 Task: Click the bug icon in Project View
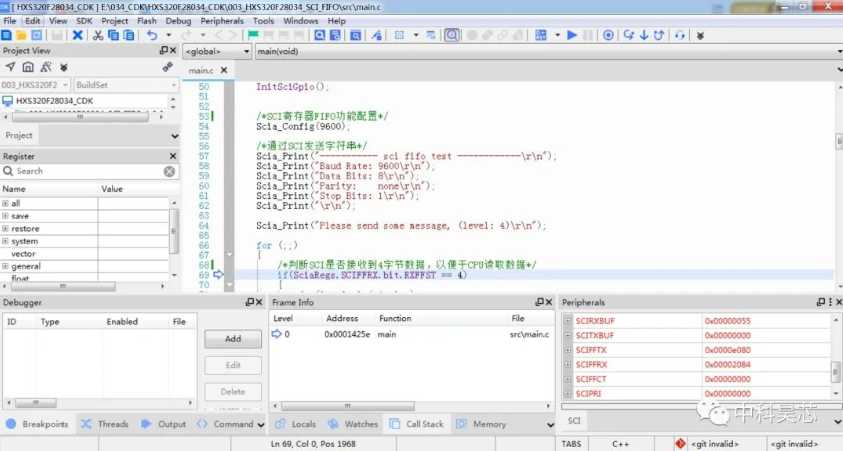(x=63, y=67)
